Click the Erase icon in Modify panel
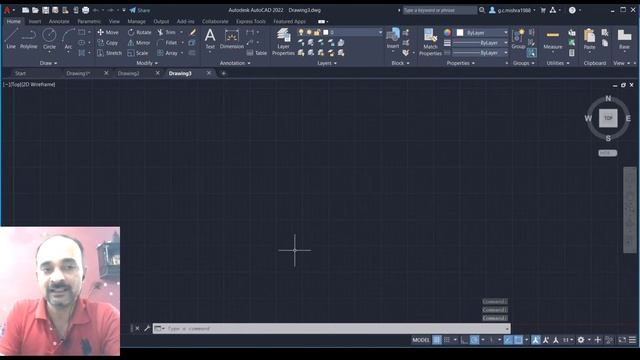 pyautogui.click(x=193, y=32)
